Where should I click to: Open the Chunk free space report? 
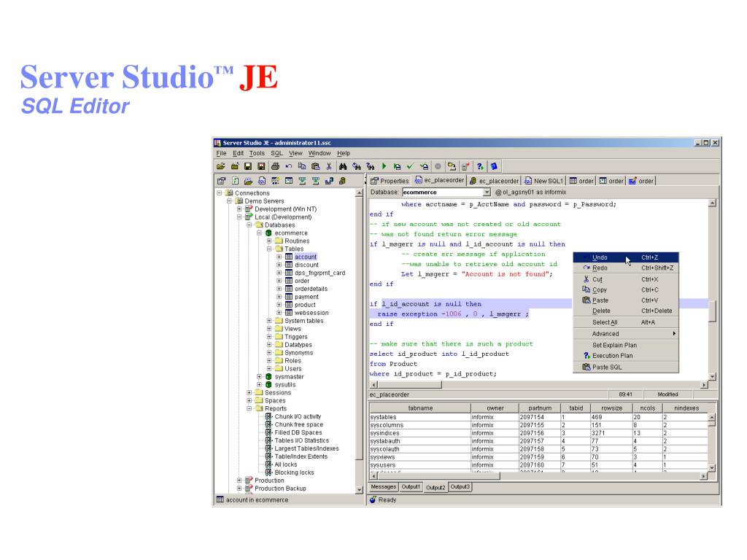point(298,425)
